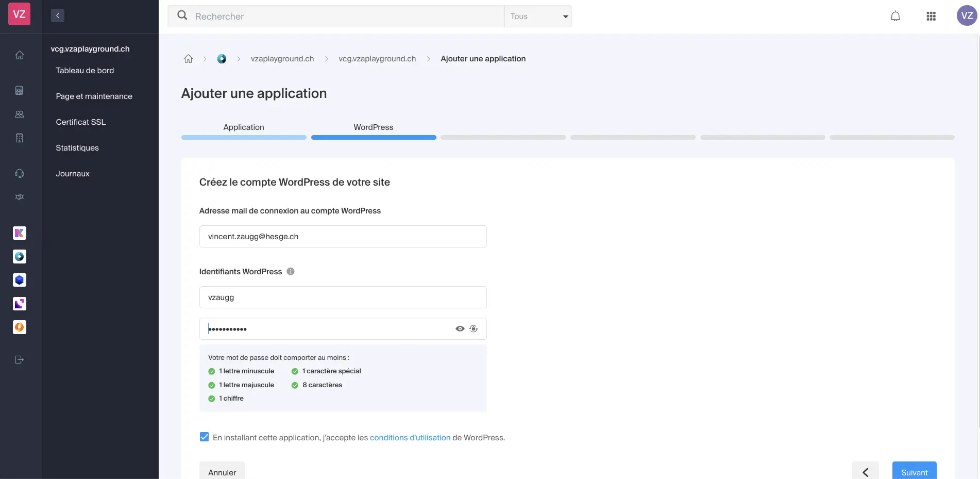The height and width of the screenshot is (479, 980).
Task: Open the users icon in left sidebar
Action: (20, 114)
